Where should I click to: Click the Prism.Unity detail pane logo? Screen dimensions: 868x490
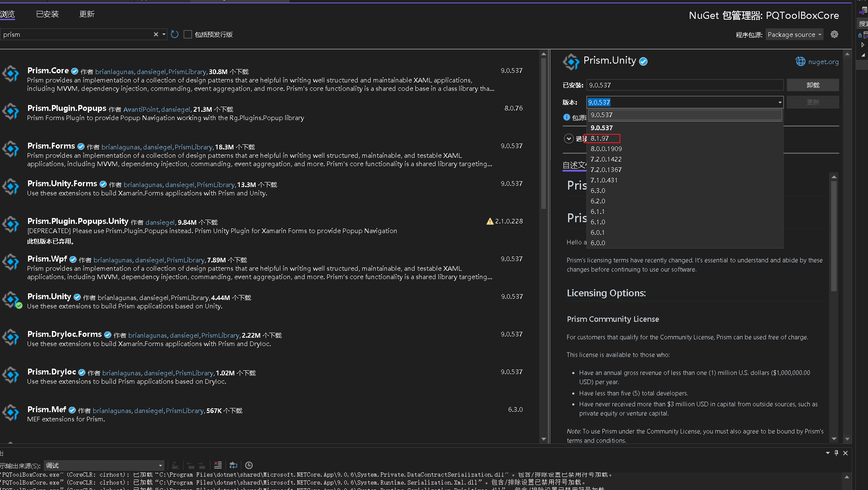(571, 62)
